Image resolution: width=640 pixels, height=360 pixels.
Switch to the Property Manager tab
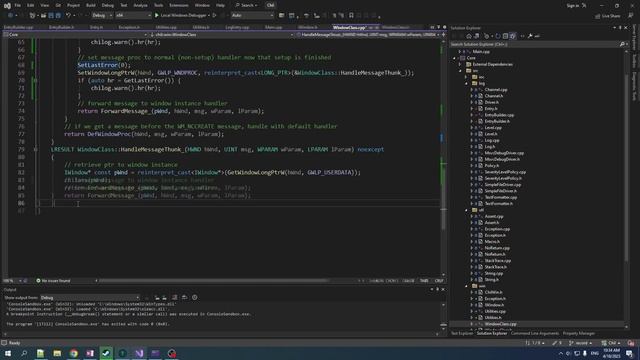pos(579,333)
